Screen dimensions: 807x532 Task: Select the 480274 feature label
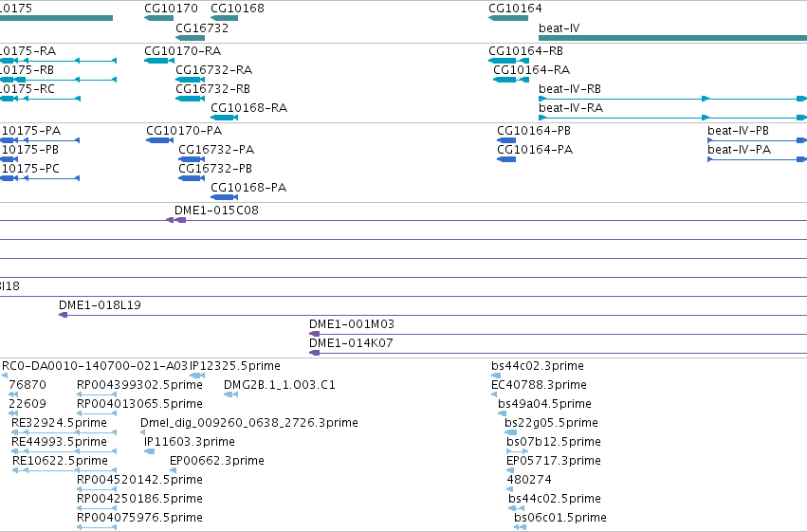(529, 480)
